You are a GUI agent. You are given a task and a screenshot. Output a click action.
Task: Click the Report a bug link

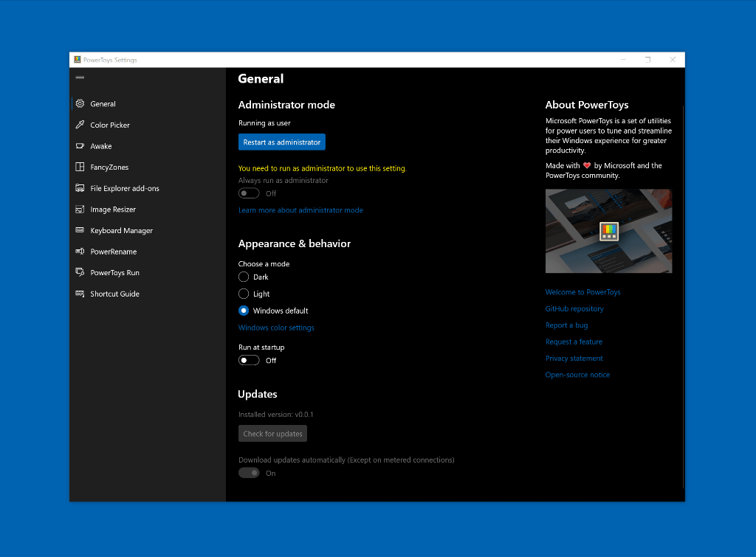pos(566,325)
